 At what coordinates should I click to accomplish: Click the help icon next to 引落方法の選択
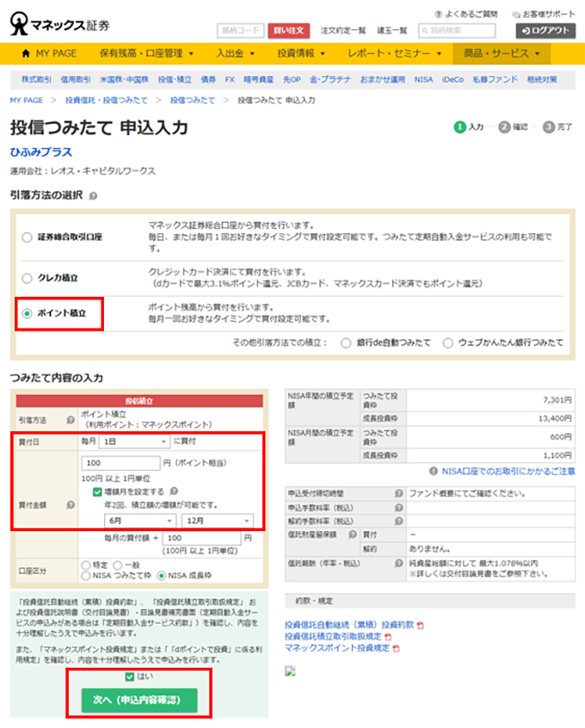point(93,196)
